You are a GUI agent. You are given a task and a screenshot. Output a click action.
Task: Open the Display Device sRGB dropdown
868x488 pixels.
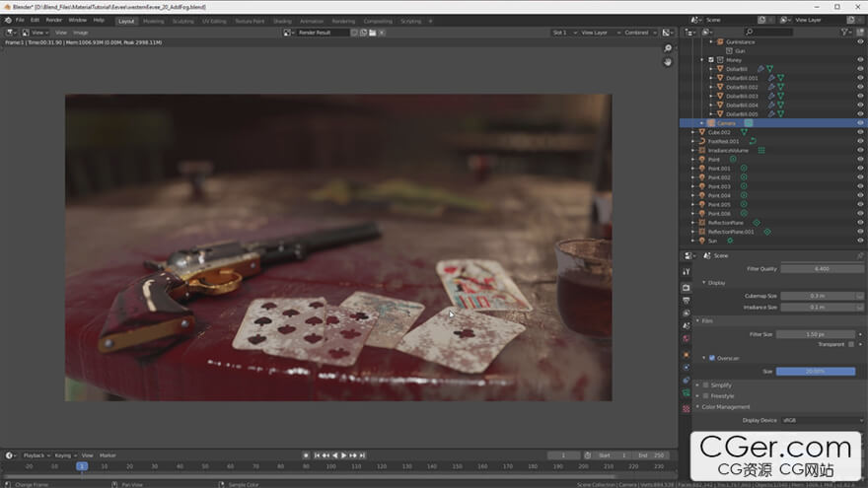pos(822,421)
